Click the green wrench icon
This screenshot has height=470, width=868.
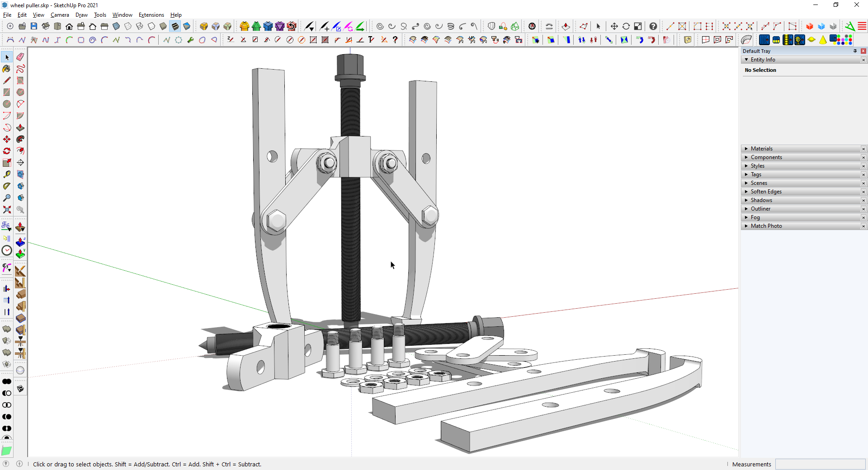(190, 40)
